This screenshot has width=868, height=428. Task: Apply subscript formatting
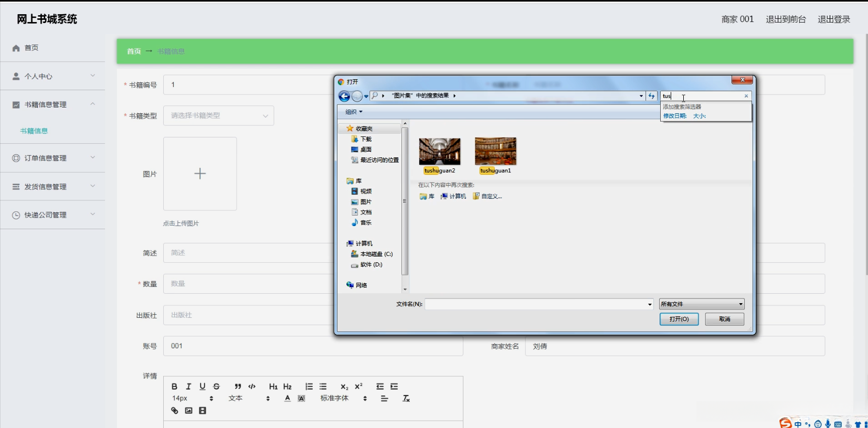point(344,387)
